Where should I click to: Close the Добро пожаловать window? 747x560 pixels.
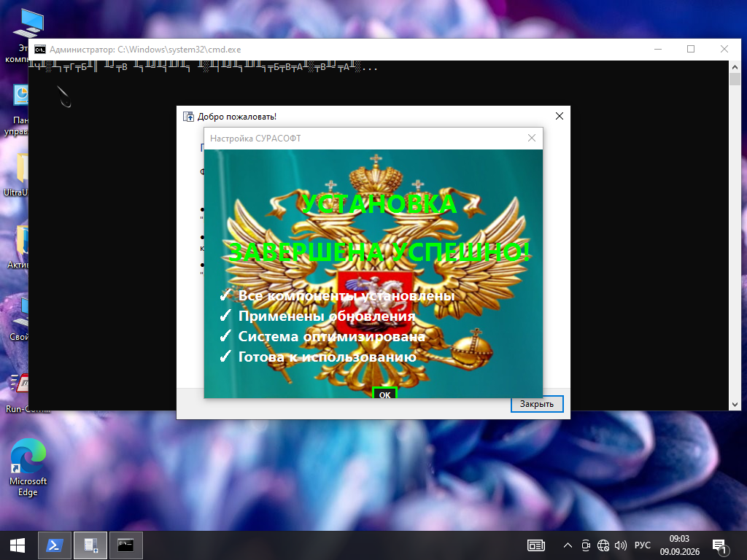[560, 116]
